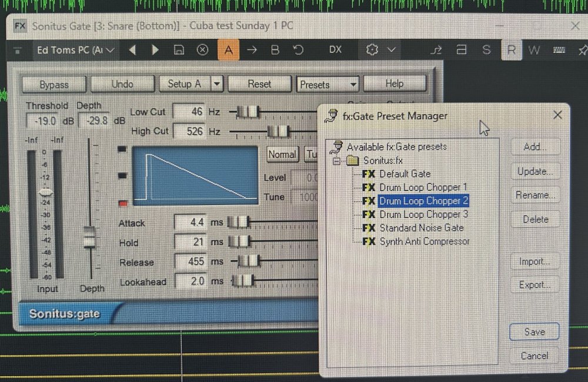
Task: Click the Rename... button
Action: click(535, 195)
